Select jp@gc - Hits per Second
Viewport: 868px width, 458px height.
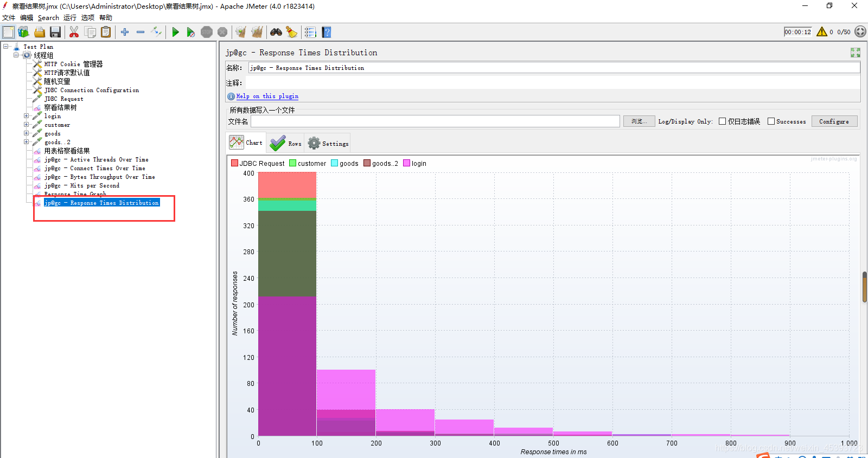[x=81, y=185]
